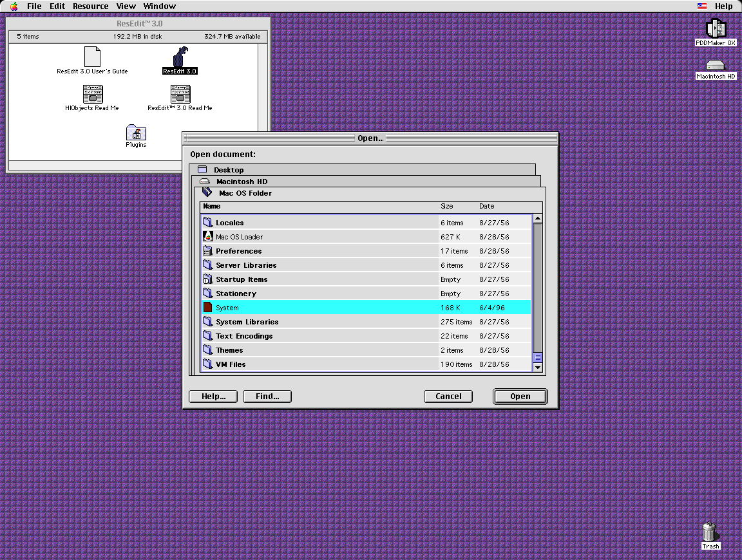Jump to Macintosh HD in the path hierarchy
742x560 pixels.
tap(366, 182)
